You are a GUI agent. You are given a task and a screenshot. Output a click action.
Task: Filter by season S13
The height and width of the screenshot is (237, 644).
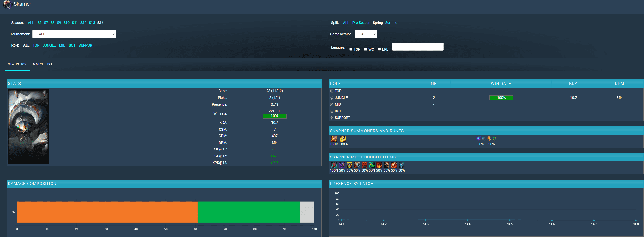[92, 23]
